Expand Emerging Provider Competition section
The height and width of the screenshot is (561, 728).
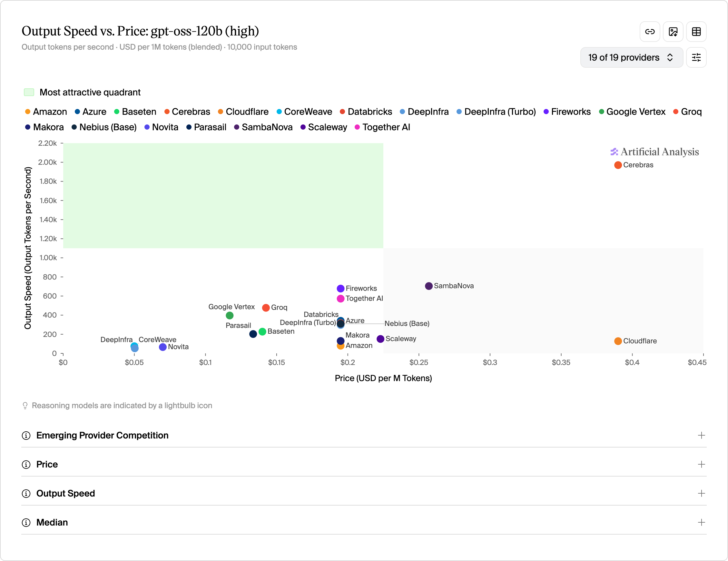(364, 435)
